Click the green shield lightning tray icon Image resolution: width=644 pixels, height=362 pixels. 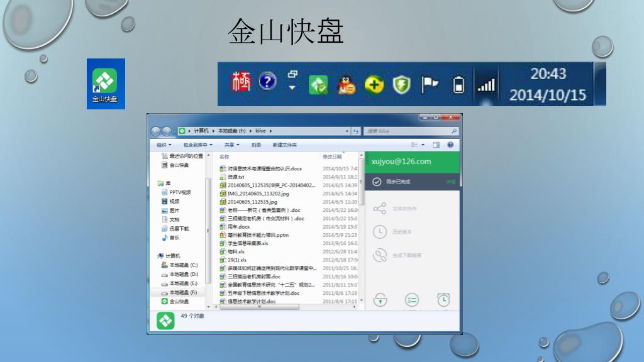pyautogui.click(x=401, y=85)
